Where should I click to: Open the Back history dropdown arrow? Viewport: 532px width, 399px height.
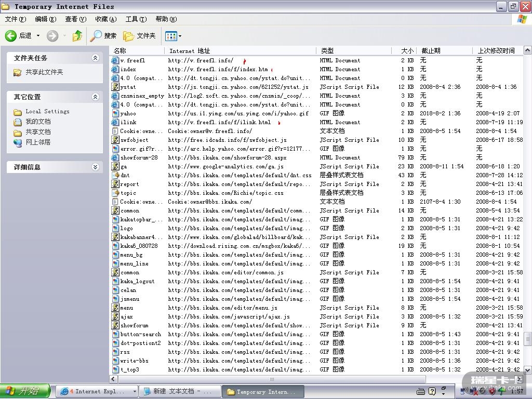[x=38, y=36]
